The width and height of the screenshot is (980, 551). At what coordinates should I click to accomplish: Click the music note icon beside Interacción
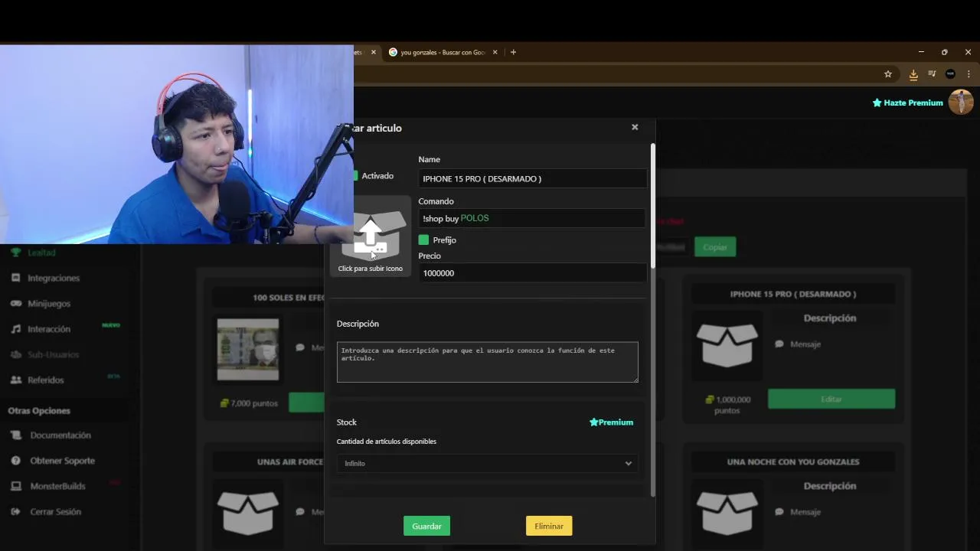[x=15, y=329]
